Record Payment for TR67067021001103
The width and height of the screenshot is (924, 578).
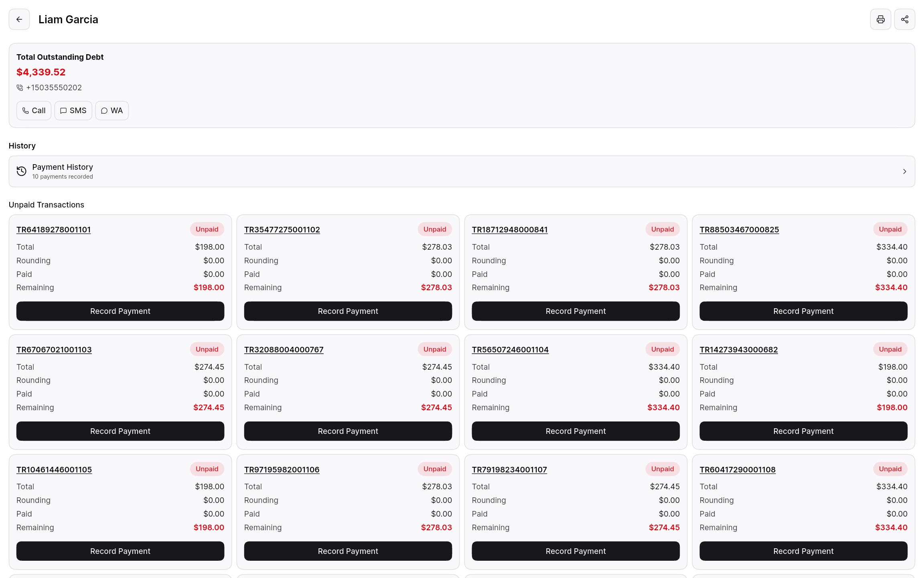[x=120, y=431]
